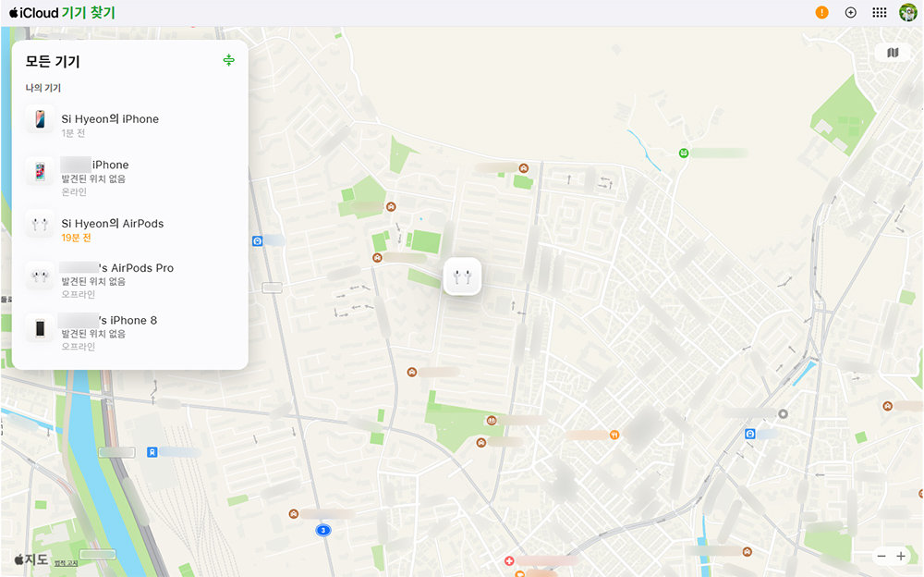Open the iCloud app launcher grid
924x577 pixels.
[x=880, y=13]
